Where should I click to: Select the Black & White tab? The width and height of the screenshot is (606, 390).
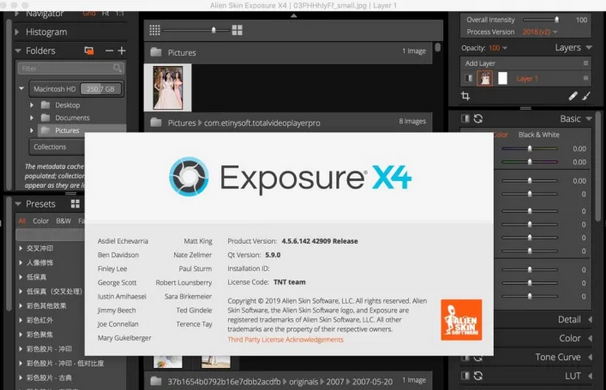point(539,135)
